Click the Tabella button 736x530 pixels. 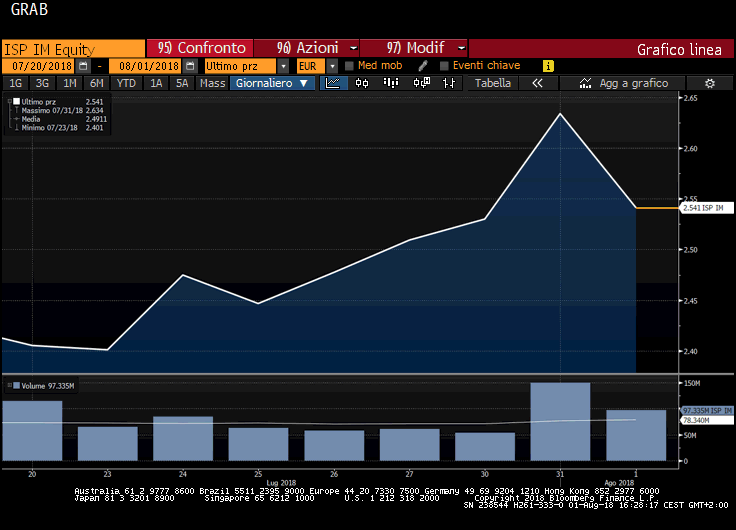point(492,83)
